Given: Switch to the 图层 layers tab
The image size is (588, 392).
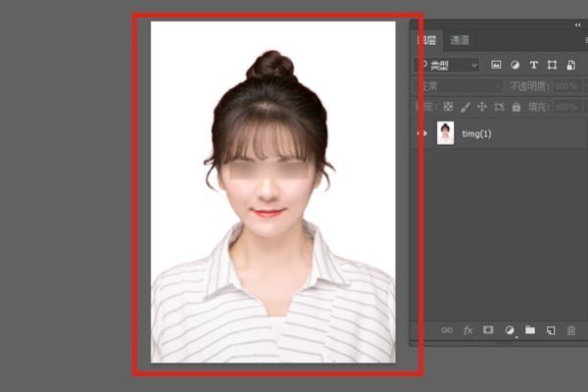Looking at the screenshot, I should (x=428, y=40).
